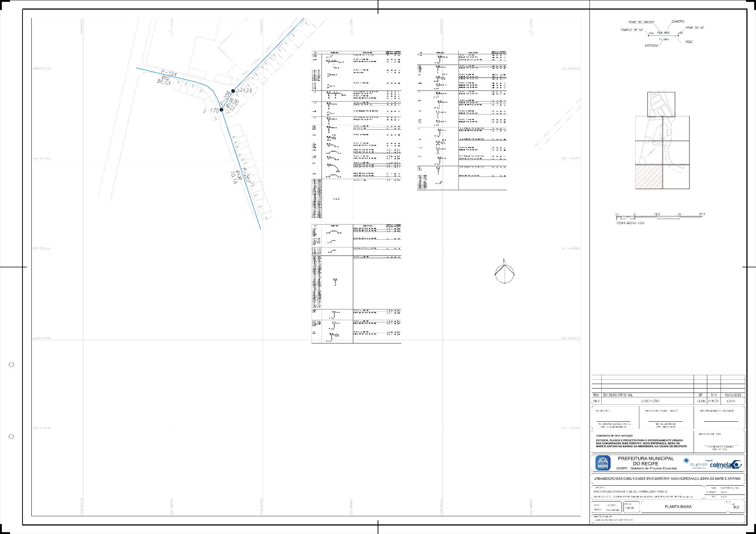This screenshot has height=534, width=756.
Task: Select the ø50 diameter under P-124
Action: (166, 78)
